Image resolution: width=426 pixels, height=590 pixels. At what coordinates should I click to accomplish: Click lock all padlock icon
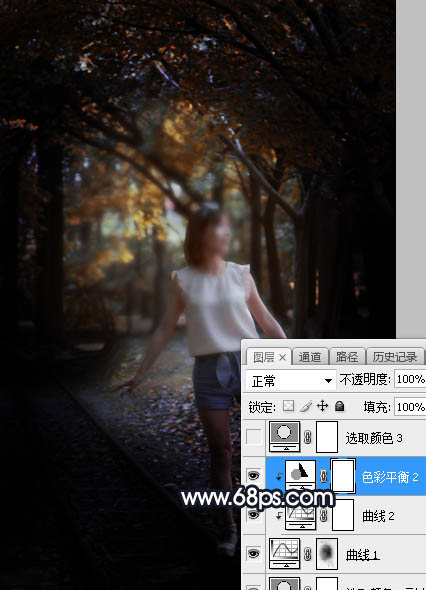click(x=339, y=406)
